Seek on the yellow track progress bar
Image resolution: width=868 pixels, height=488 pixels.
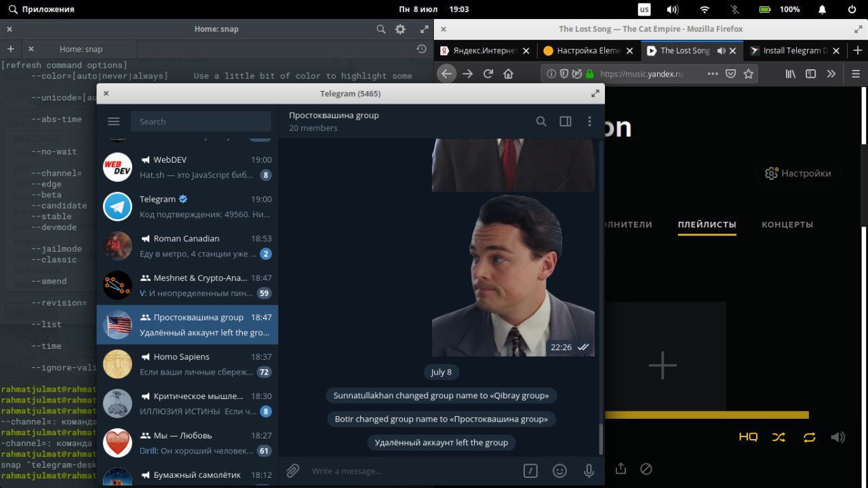click(x=707, y=415)
